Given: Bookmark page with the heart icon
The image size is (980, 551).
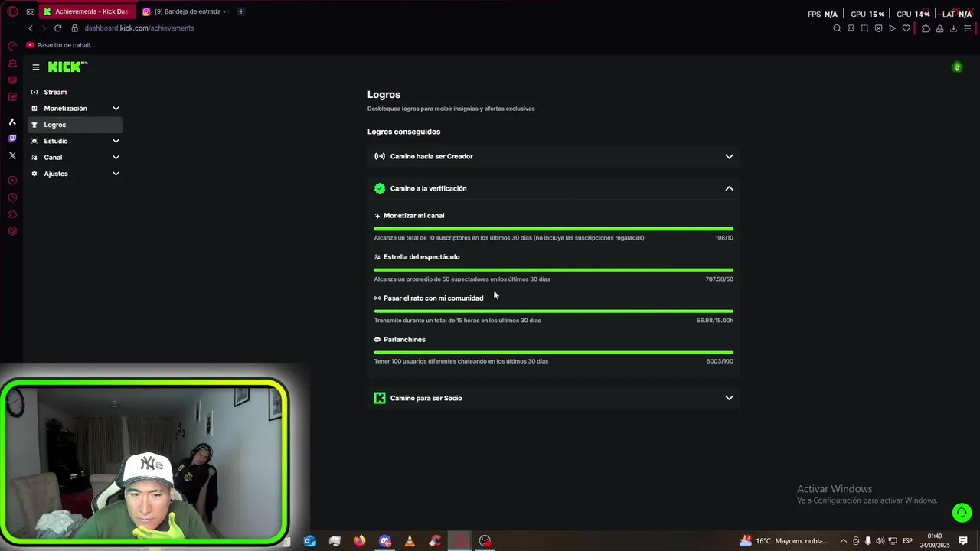Looking at the screenshot, I should point(906,28).
